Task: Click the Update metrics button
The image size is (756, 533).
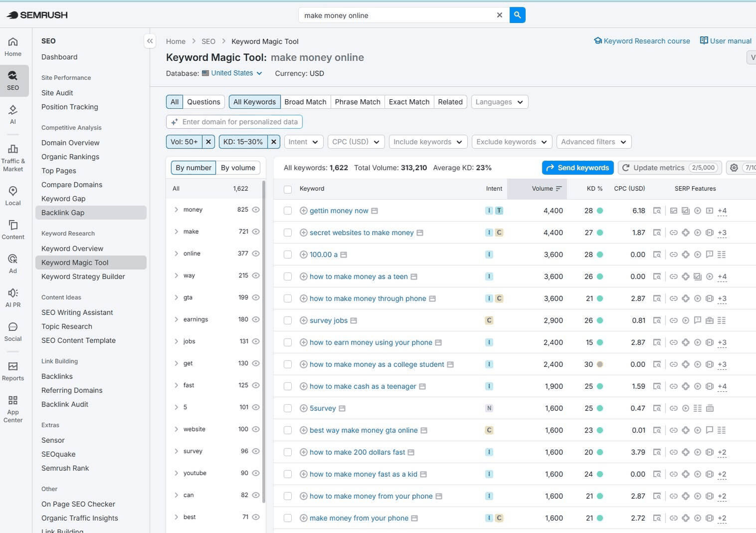Action: pos(670,168)
